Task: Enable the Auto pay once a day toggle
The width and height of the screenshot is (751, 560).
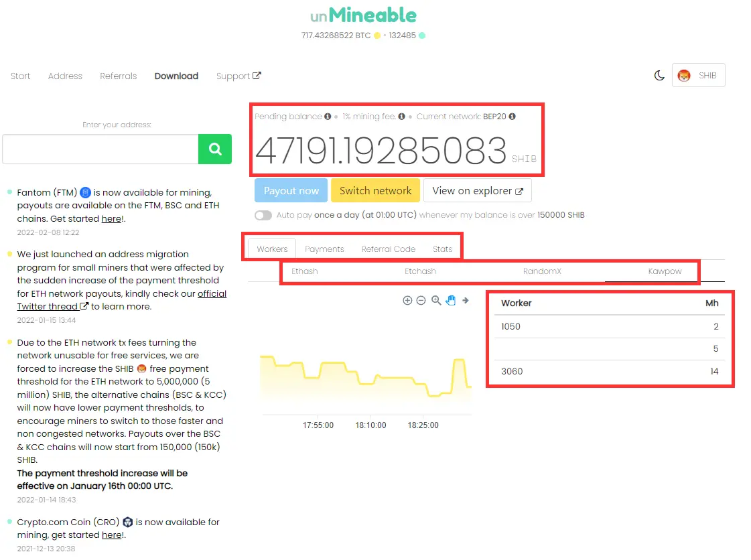Action: 263,215
